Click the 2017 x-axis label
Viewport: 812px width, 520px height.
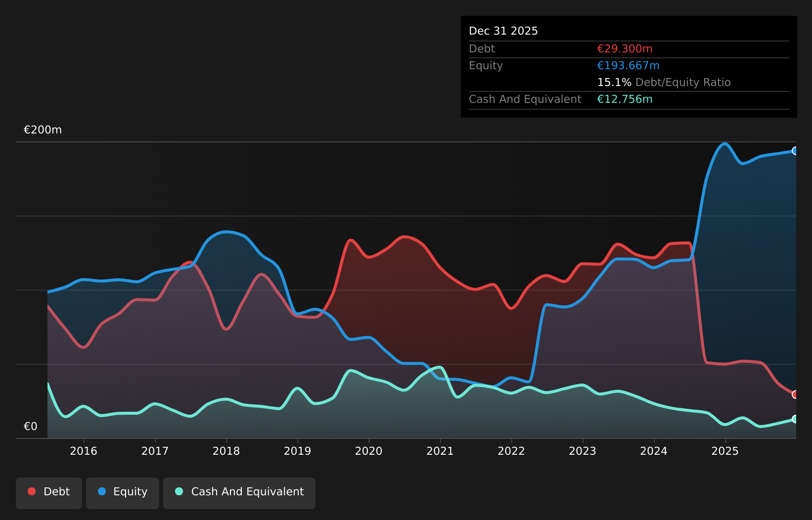155,451
